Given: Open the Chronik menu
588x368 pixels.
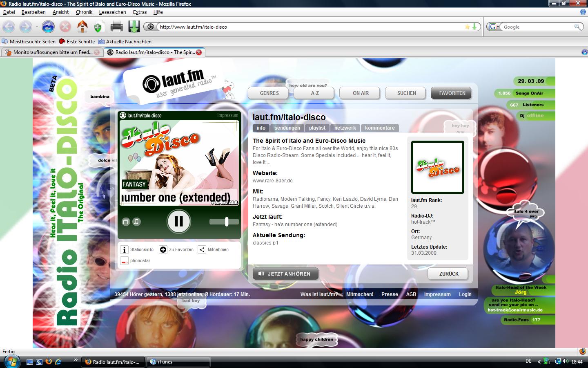Looking at the screenshot, I should point(84,12).
